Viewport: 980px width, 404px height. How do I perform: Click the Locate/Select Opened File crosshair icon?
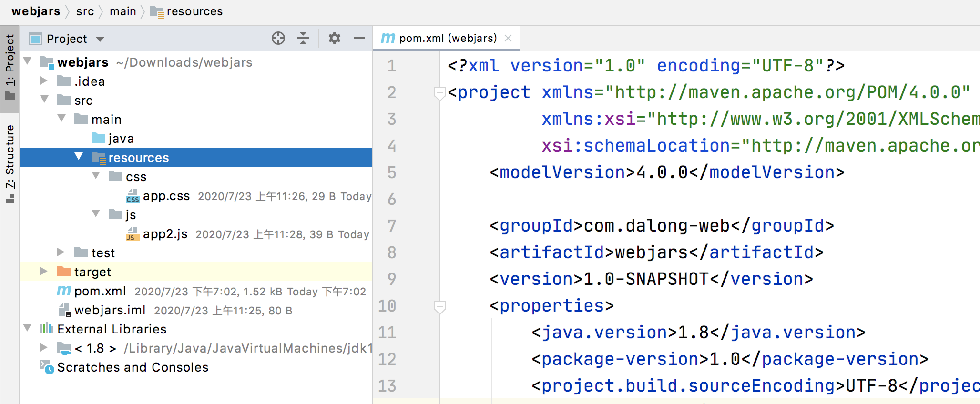pyautogui.click(x=278, y=38)
